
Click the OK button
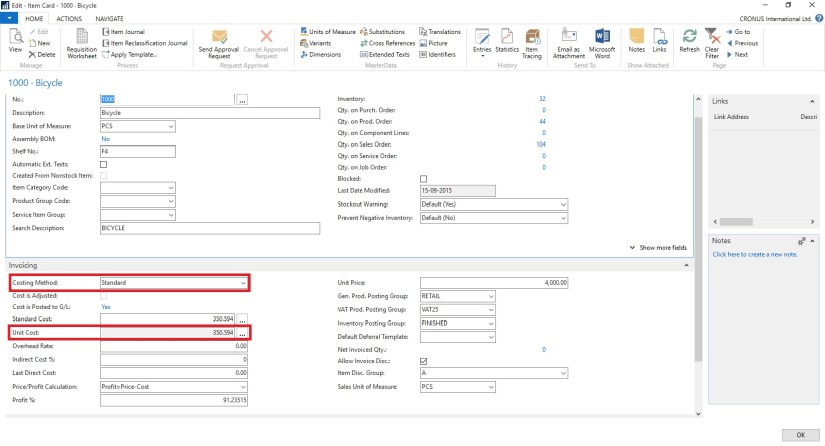[x=800, y=435]
